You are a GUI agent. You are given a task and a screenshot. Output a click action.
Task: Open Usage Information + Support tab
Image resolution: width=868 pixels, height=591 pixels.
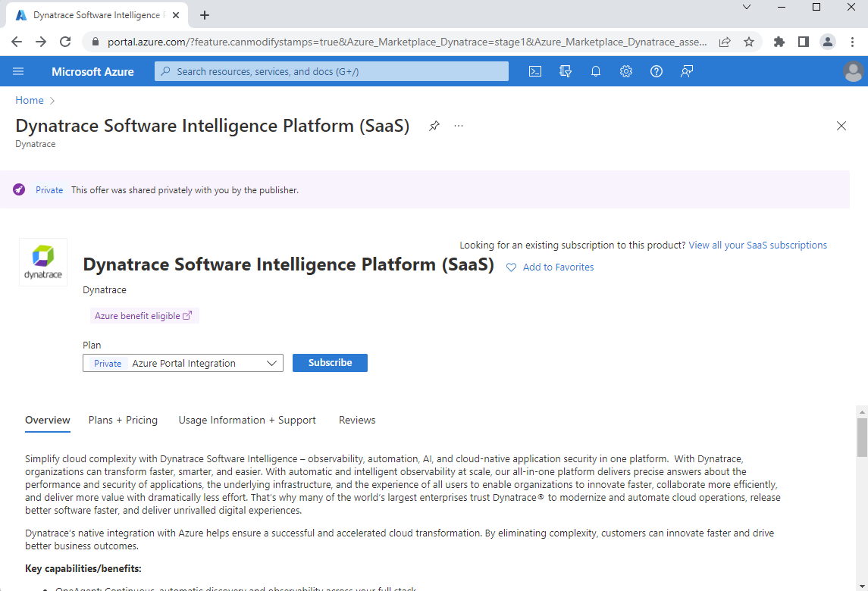(247, 420)
